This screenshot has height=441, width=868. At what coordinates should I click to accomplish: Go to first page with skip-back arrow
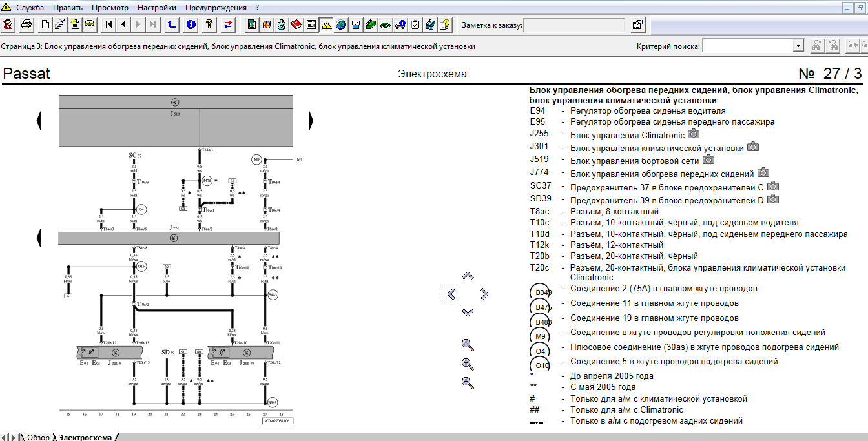109,25
